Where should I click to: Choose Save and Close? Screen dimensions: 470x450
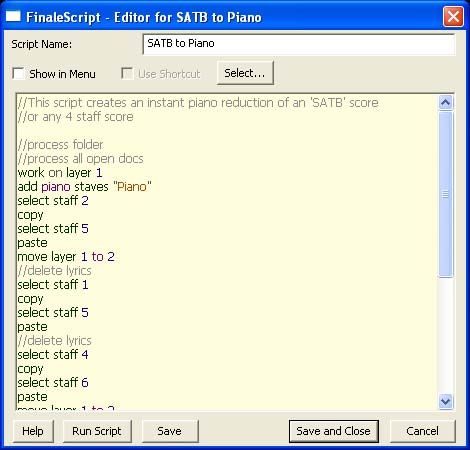334,431
